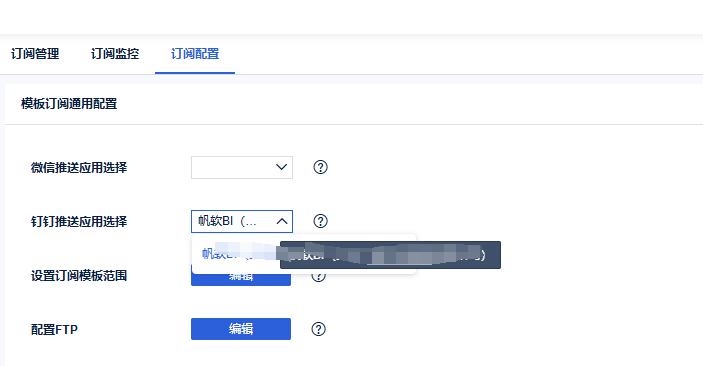Click the 模板订阅通用配置 section header
This screenshot has height=366, width=703.
click(69, 104)
